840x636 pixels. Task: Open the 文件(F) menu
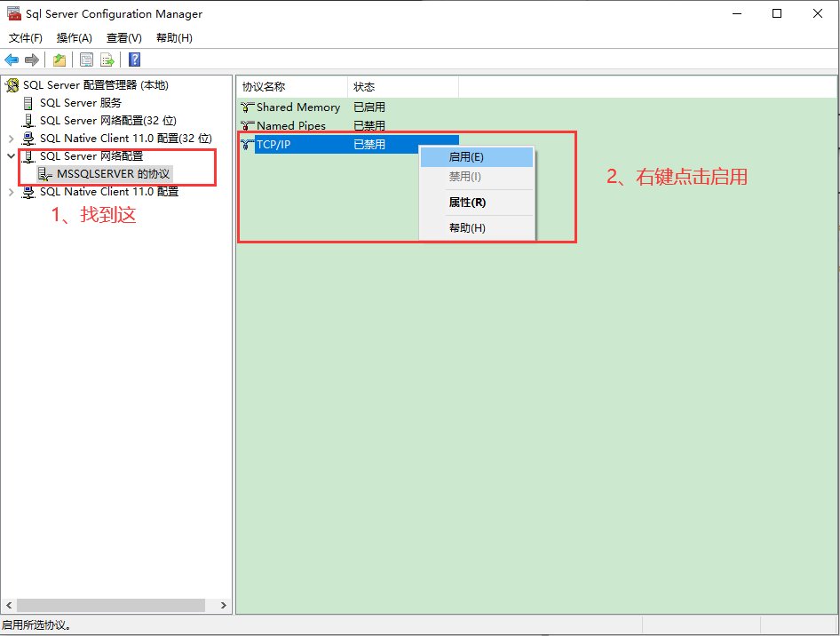tap(26, 38)
